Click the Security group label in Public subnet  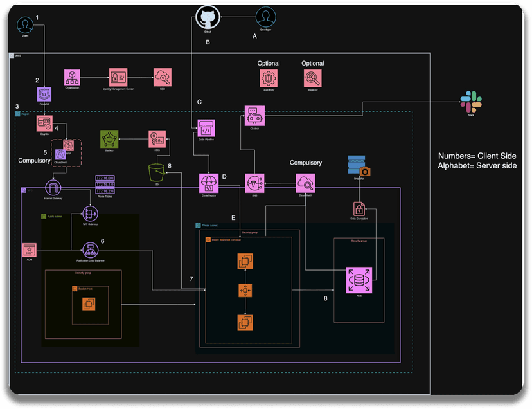tap(83, 273)
